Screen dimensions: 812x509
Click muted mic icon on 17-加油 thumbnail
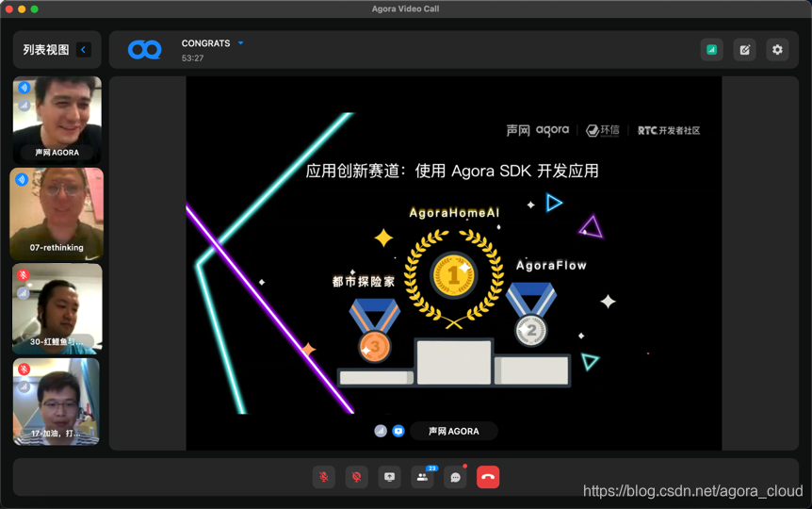tap(24, 369)
